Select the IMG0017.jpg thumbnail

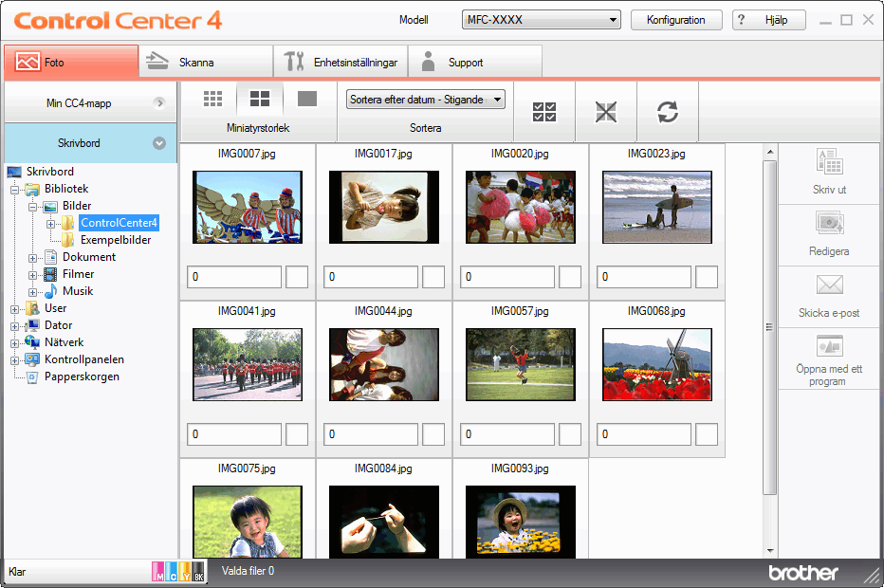[x=384, y=208]
